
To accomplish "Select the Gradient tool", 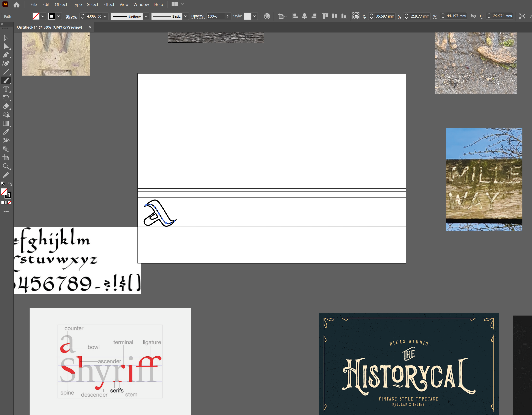I will (6, 123).
